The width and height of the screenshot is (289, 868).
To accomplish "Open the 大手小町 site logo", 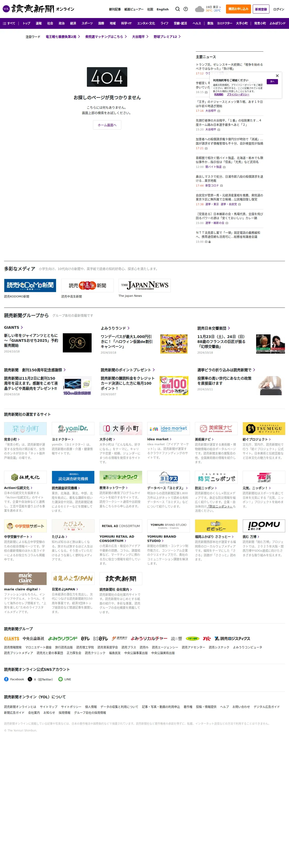I will tap(121, 429).
